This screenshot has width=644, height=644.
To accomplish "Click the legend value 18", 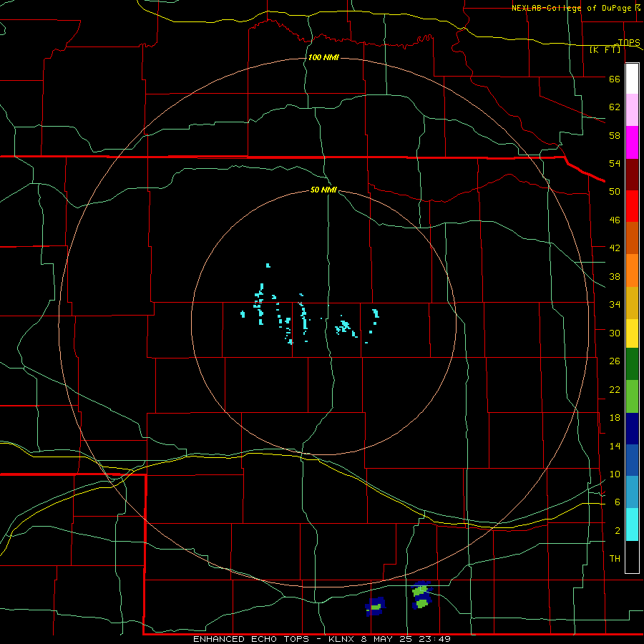I will (x=615, y=418).
